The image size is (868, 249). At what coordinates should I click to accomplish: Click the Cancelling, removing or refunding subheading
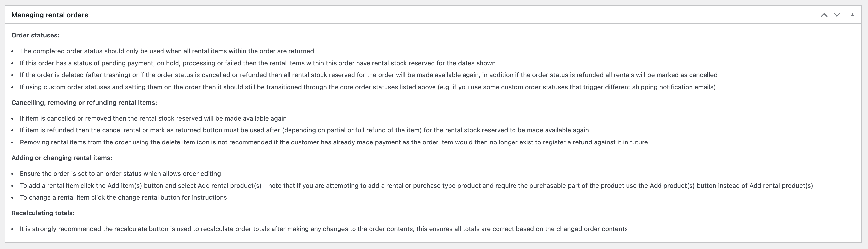point(84,103)
